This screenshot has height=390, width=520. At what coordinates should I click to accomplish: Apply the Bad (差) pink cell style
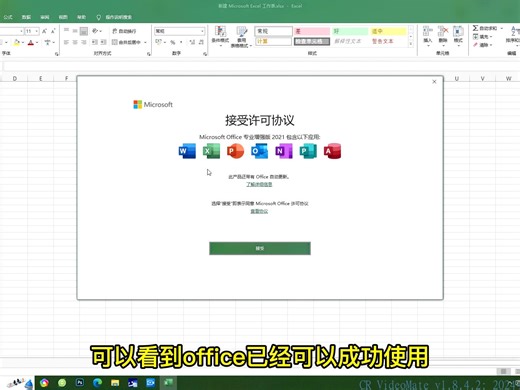[312, 31]
